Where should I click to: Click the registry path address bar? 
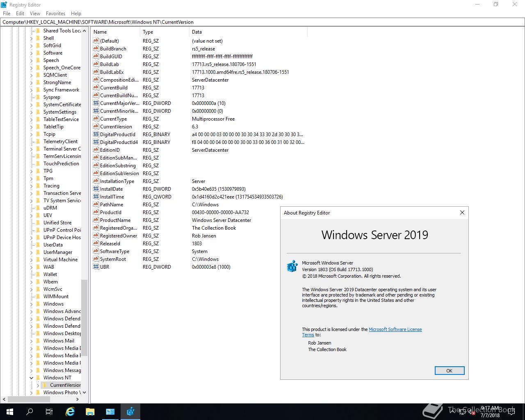click(262, 22)
